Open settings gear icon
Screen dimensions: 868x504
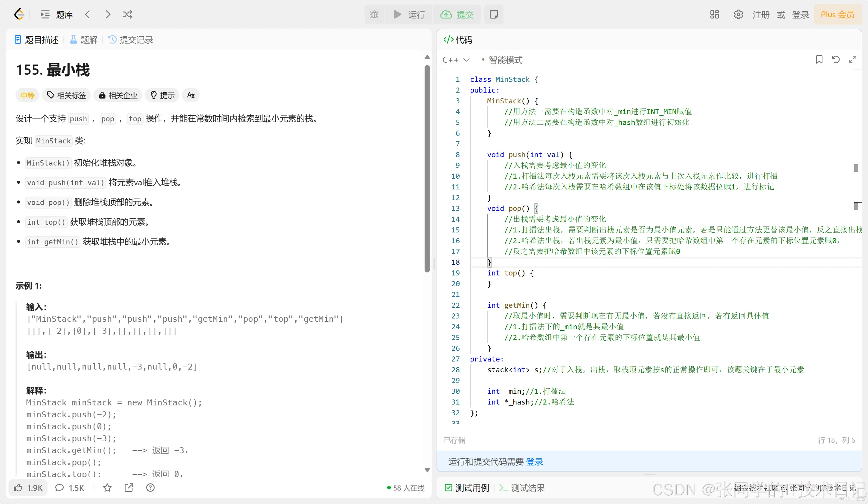click(x=738, y=14)
